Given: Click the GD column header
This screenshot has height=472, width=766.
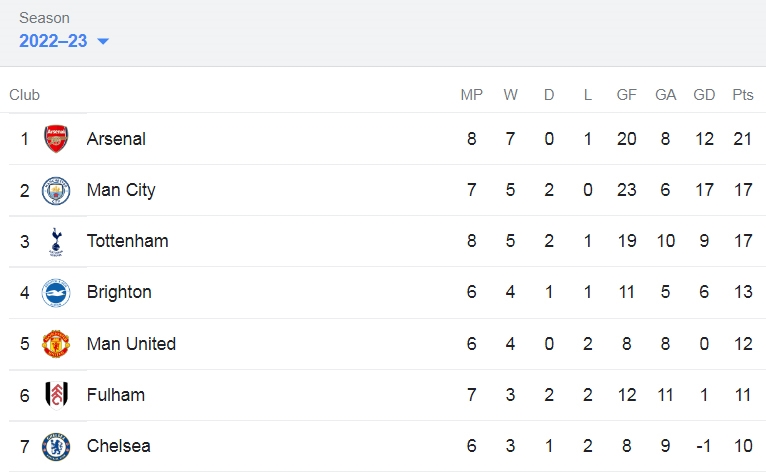Looking at the screenshot, I should 704,94.
